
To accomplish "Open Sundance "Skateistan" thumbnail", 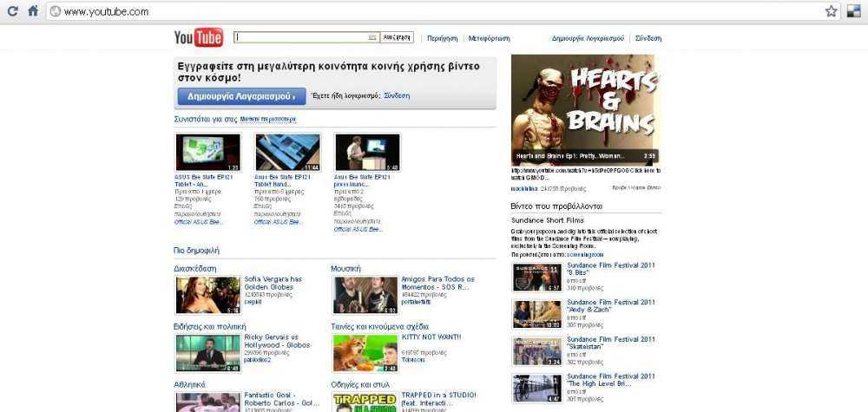I will [x=537, y=352].
